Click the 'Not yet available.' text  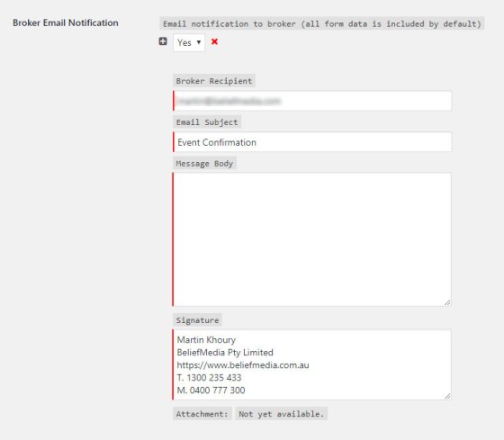click(281, 414)
